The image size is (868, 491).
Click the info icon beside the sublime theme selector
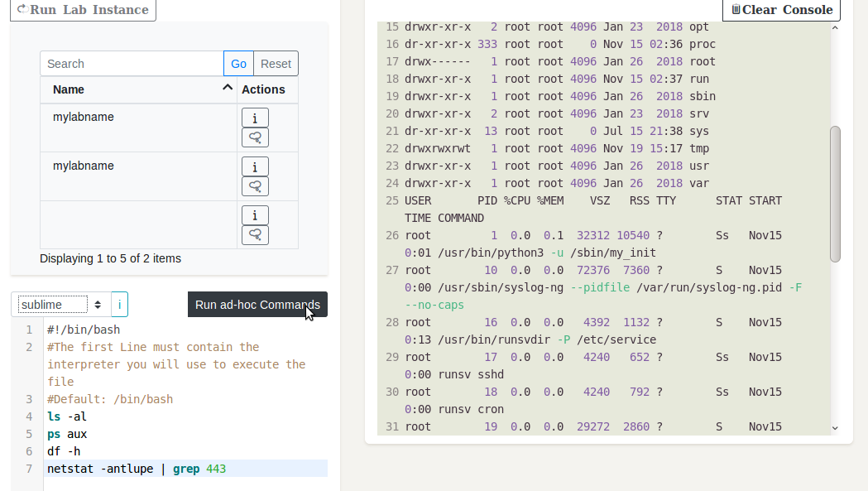[x=120, y=304]
